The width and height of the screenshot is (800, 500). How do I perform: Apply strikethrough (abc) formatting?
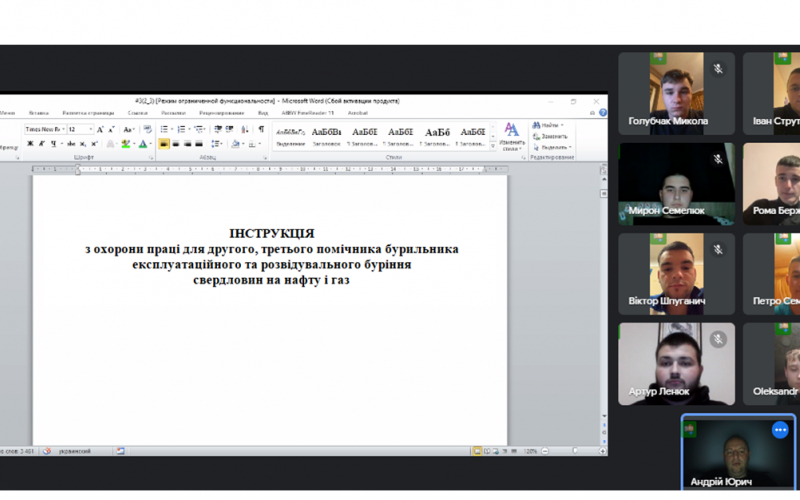(x=71, y=144)
